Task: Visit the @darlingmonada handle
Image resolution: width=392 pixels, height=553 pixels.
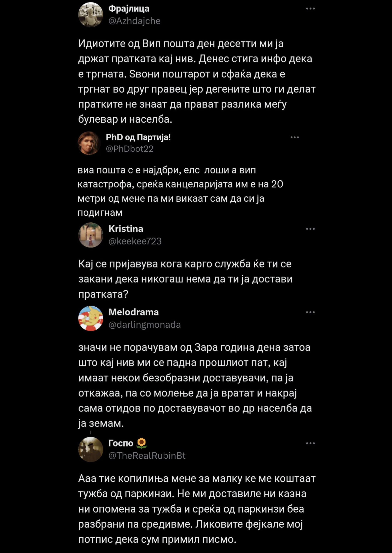Action: coord(145,325)
